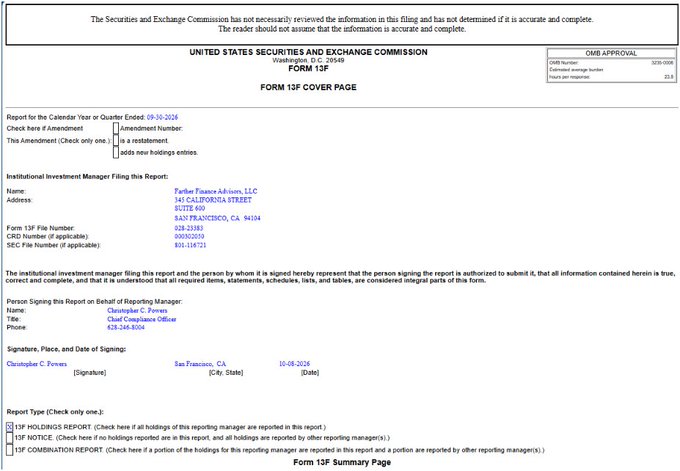Click the FORM 13F COVER PAGE heading
Image resolution: width=680 pixels, height=471 pixels.
(308, 87)
